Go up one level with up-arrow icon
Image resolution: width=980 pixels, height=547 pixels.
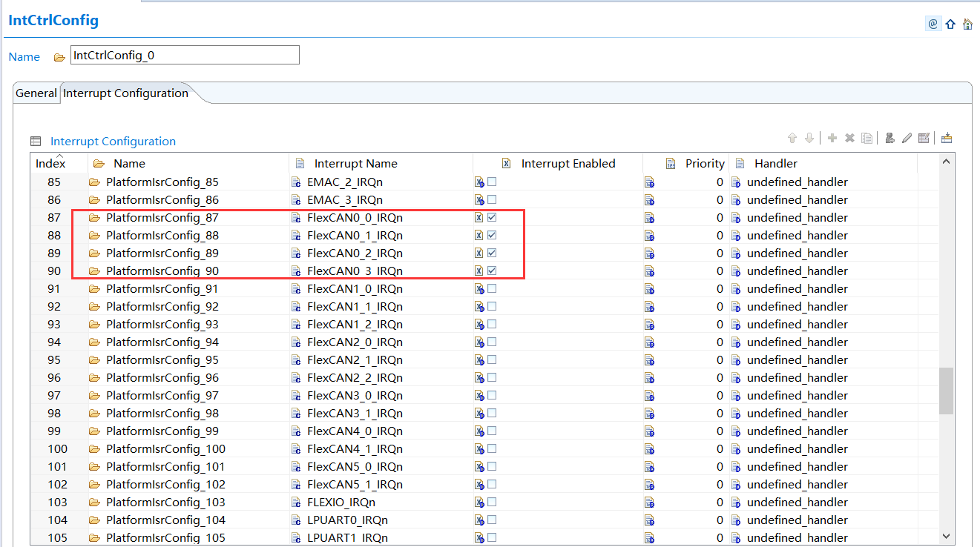(x=950, y=24)
